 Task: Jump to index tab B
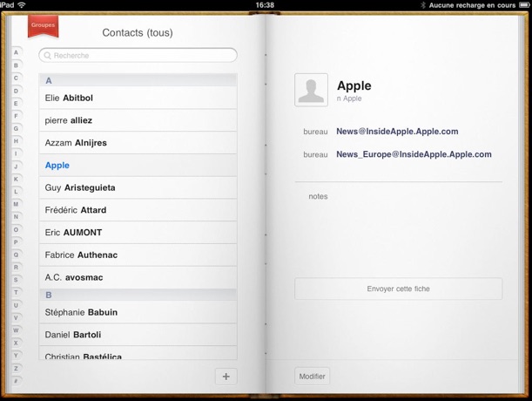tap(16, 65)
